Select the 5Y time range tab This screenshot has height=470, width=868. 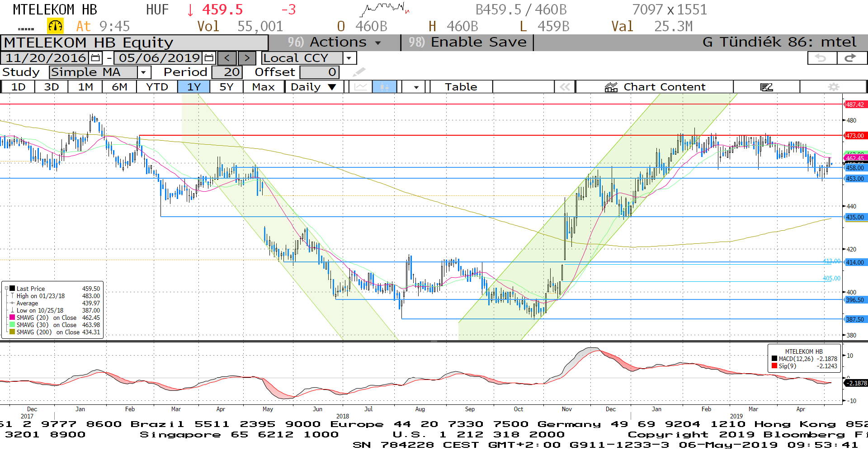[x=226, y=87]
